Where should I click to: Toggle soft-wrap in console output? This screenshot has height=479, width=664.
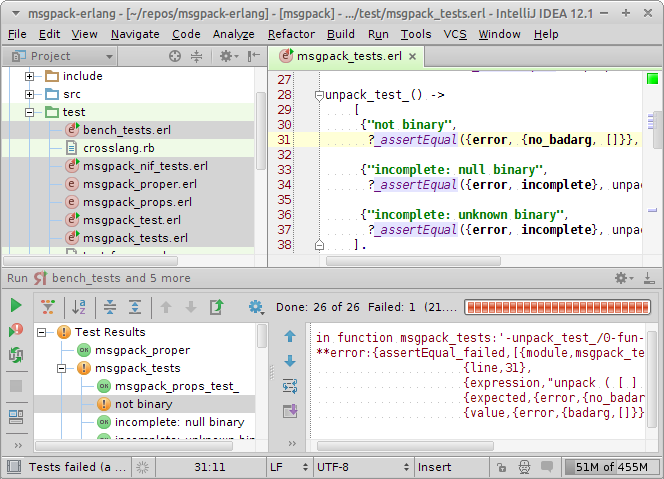pos(290,386)
